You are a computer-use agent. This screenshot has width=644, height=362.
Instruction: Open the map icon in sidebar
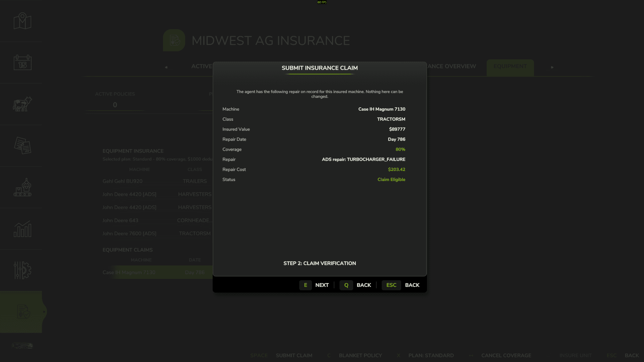[x=22, y=21]
